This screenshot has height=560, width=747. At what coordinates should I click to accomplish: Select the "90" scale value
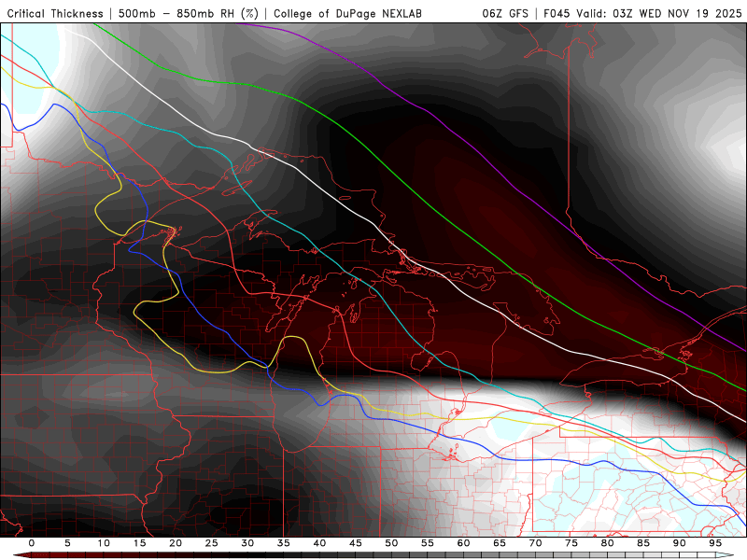[680, 543]
